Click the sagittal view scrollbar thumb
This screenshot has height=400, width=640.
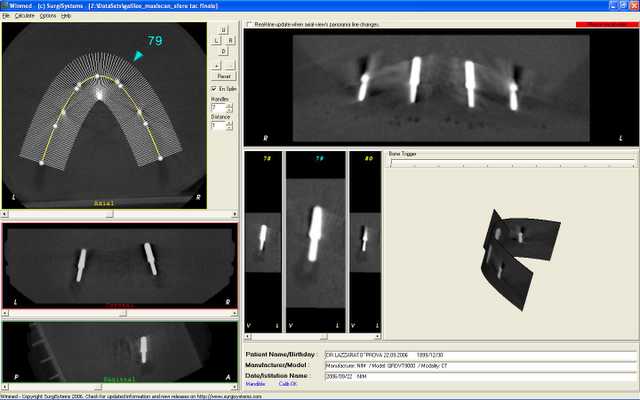(98, 387)
